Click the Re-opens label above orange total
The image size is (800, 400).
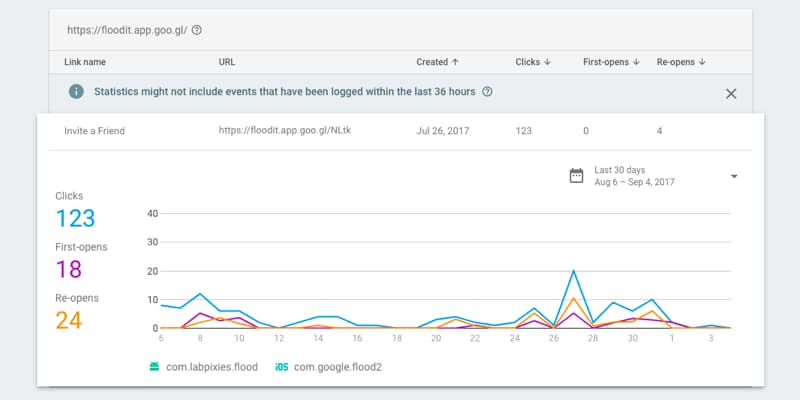coord(77,298)
